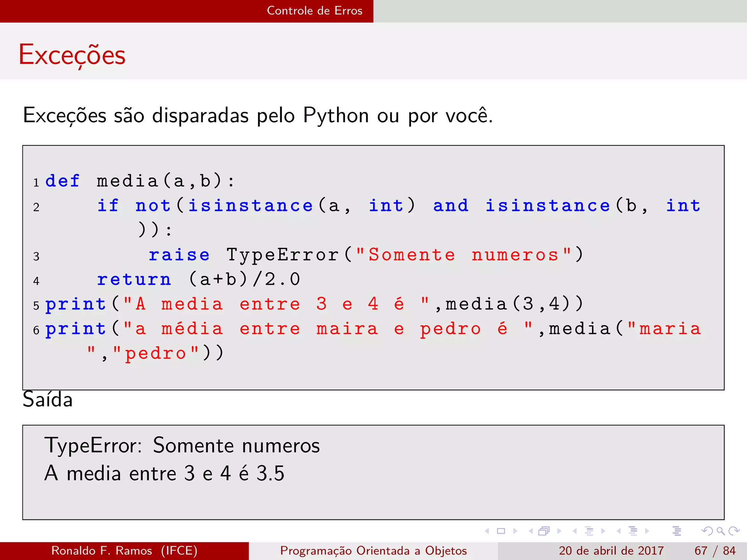This screenshot has height=560, width=747.
Task: Click the go forward curved arrow
Action: [734, 531]
